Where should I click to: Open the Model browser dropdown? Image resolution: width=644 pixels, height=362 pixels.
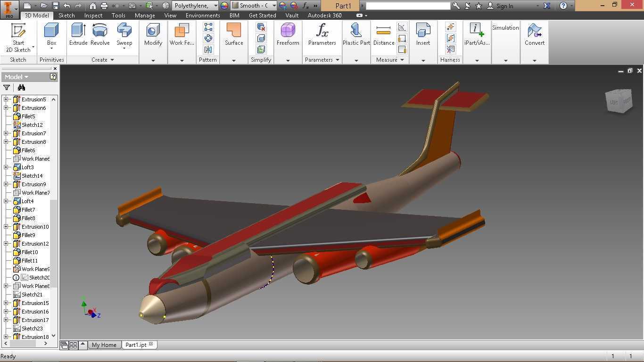point(17,77)
